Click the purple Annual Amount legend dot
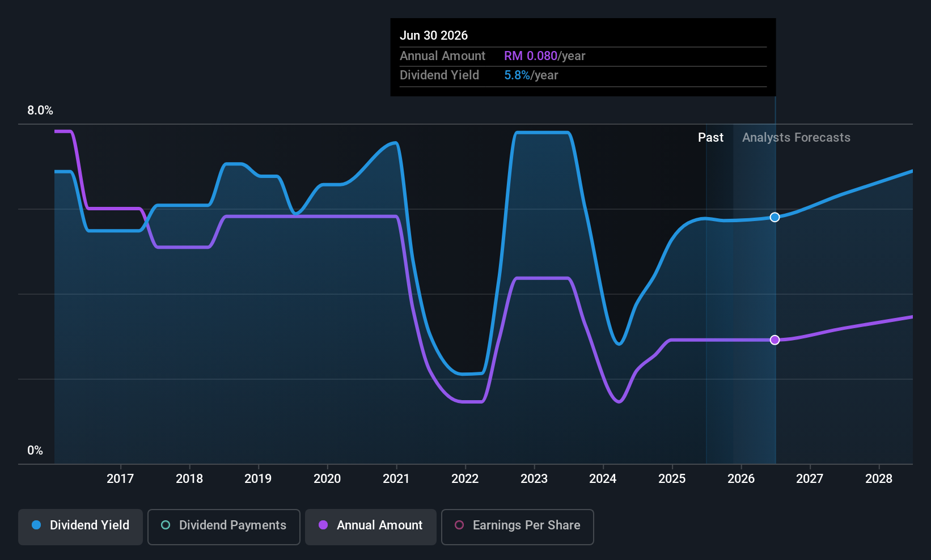Viewport: 931px width, 560px height. pos(323,525)
